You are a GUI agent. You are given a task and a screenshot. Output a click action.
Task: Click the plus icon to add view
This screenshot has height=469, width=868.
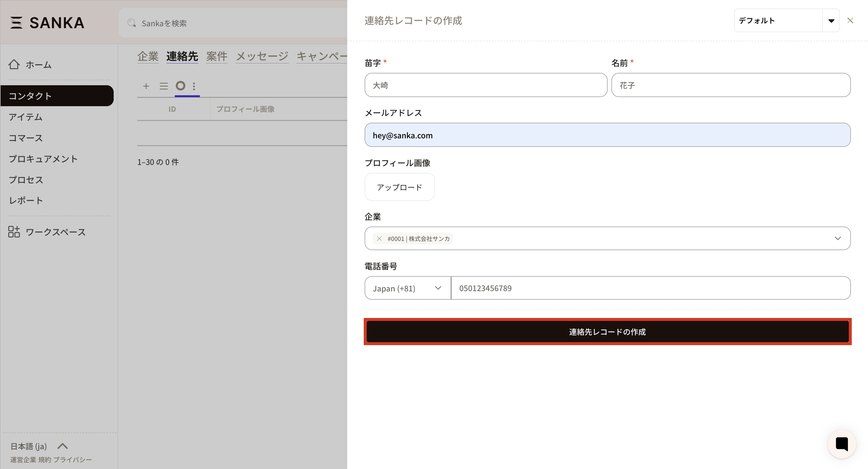[x=146, y=86]
